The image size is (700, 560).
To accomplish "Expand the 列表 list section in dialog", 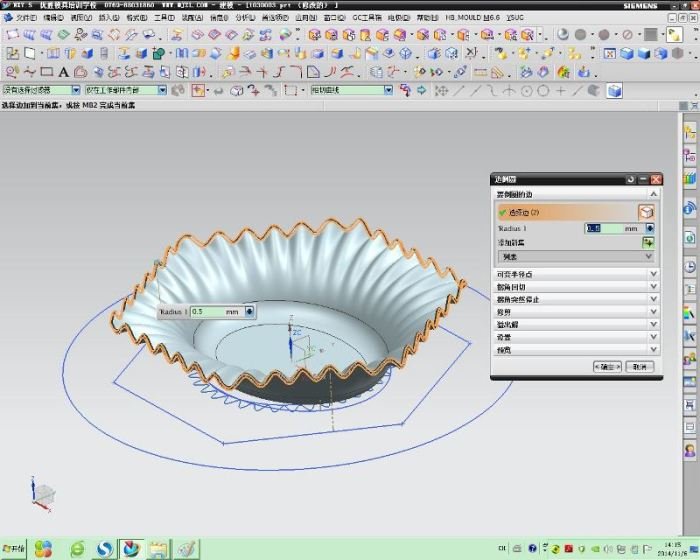I will 576,257.
